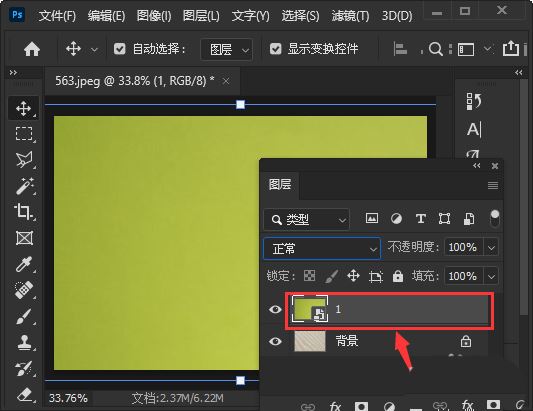Select the Eyedropper tool
Viewport: 533px width, 411px height.
[23, 264]
